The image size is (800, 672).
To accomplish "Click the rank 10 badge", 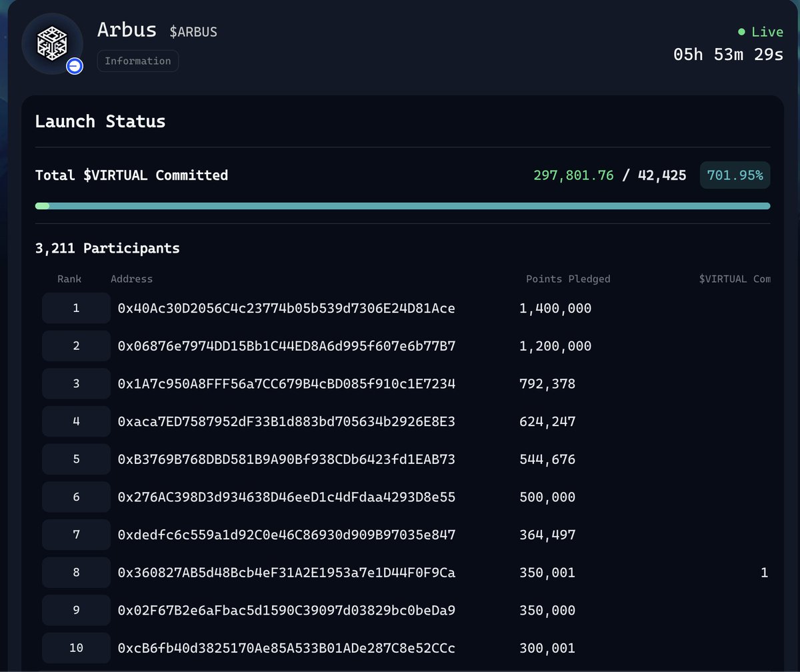I will click(76, 648).
